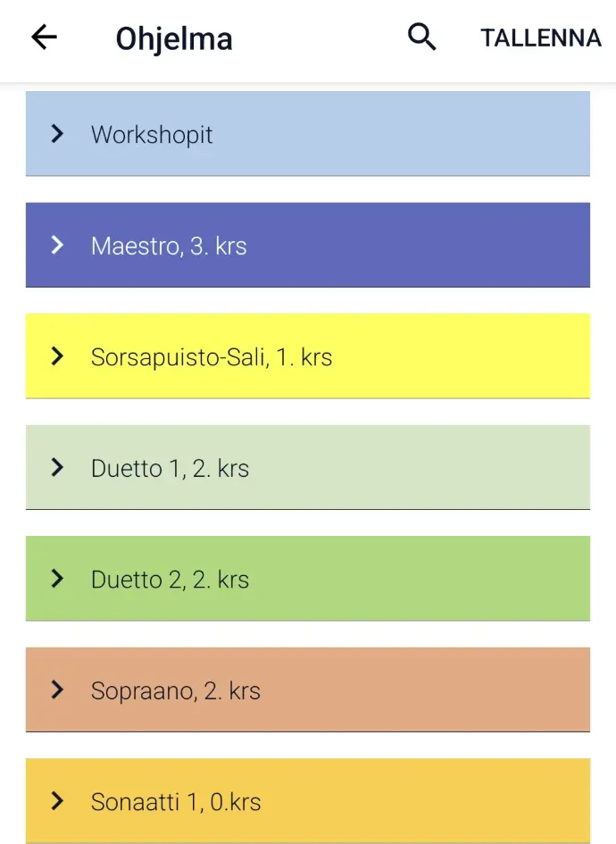Expand Sonaatti 1 chevron arrow
Image resolution: width=616 pixels, height=844 pixels.
click(x=58, y=801)
